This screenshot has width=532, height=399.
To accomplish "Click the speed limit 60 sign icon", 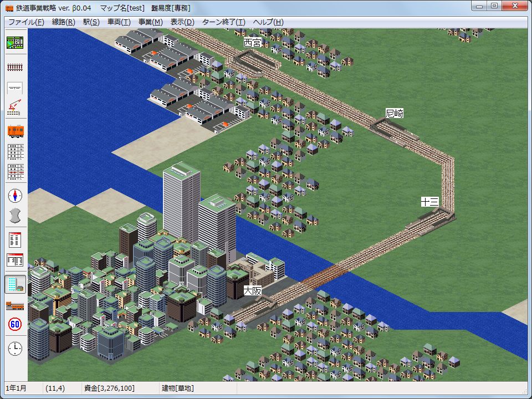I will pyautogui.click(x=15, y=325).
